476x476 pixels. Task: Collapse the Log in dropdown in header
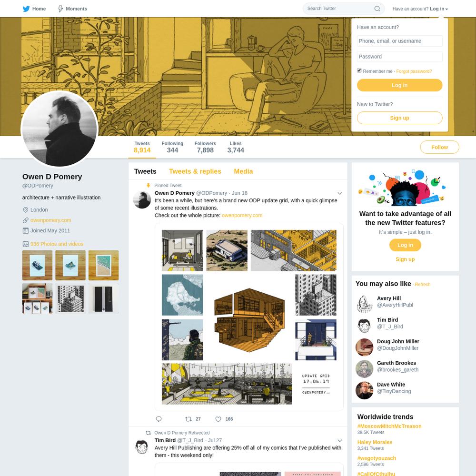[x=439, y=9]
